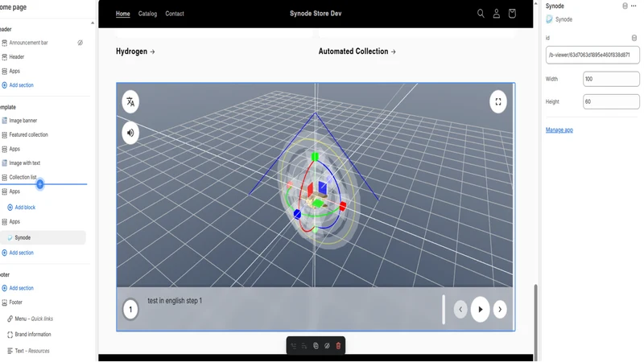Open the account login icon

click(496, 14)
